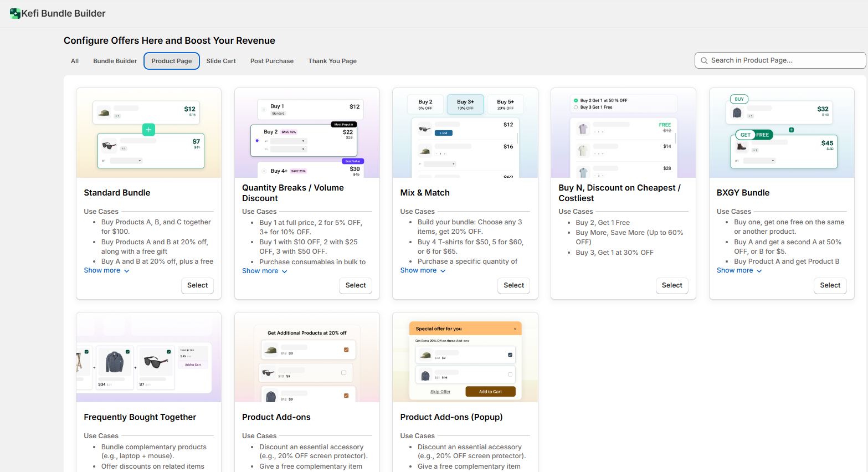Click the search magnifier icon
868x472 pixels.
(x=704, y=60)
